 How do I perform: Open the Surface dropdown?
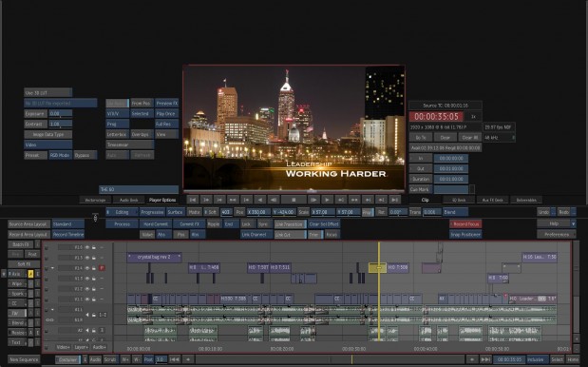pyautogui.click(x=175, y=212)
